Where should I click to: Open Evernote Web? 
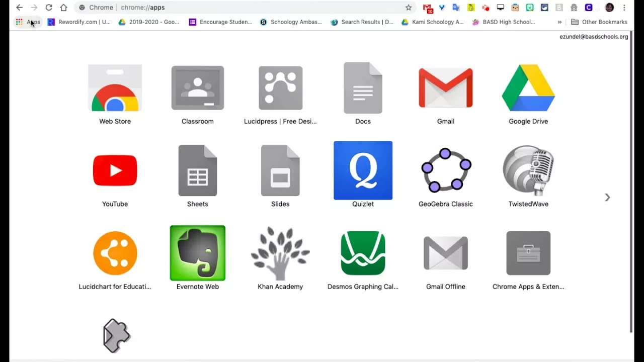click(197, 253)
